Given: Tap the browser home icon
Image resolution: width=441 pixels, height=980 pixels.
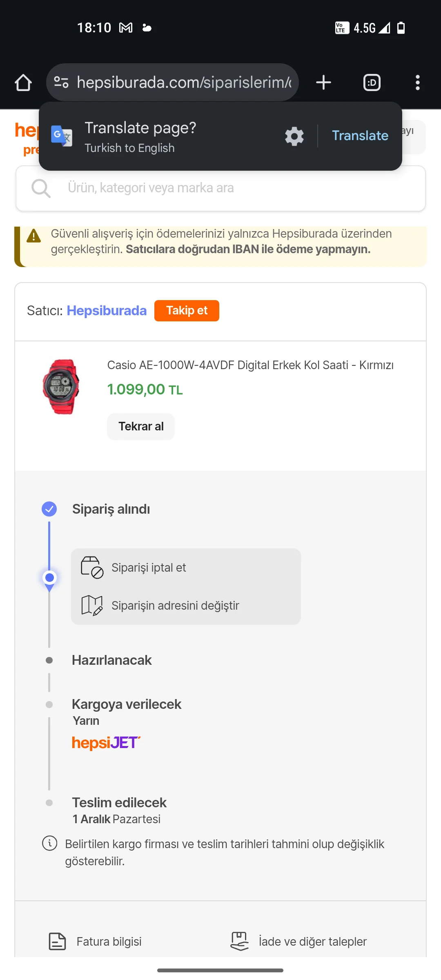Looking at the screenshot, I should (x=23, y=83).
